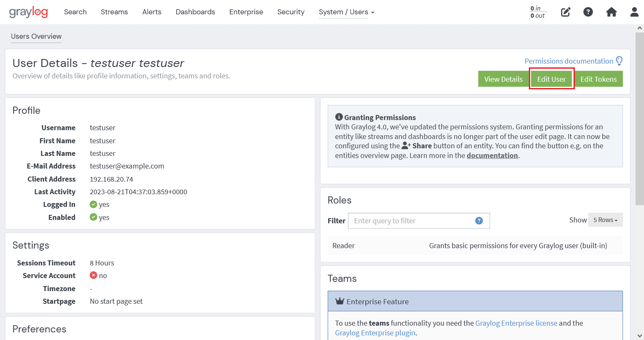This screenshot has width=644, height=340.
Task: Click the Settings section heading
Action: click(31, 245)
